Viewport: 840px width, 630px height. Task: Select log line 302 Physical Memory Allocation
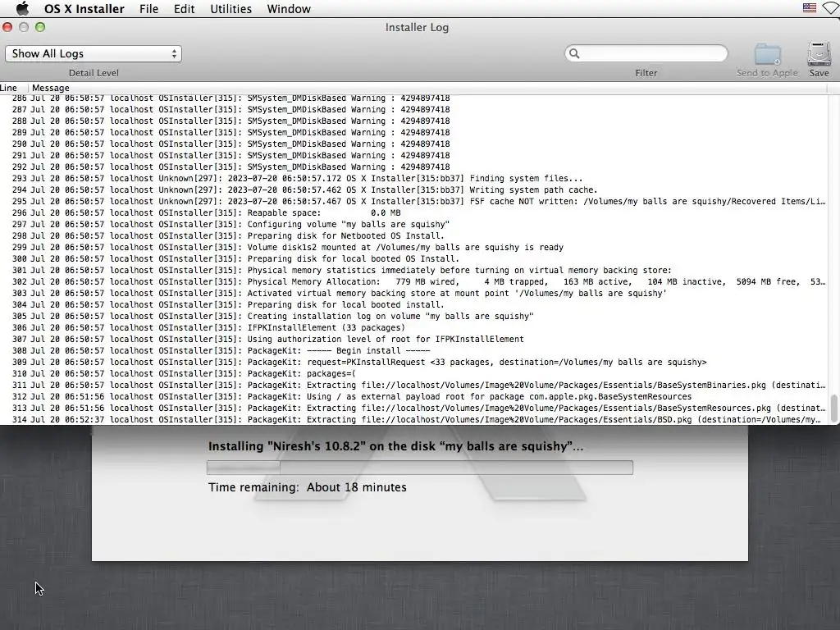(415, 282)
